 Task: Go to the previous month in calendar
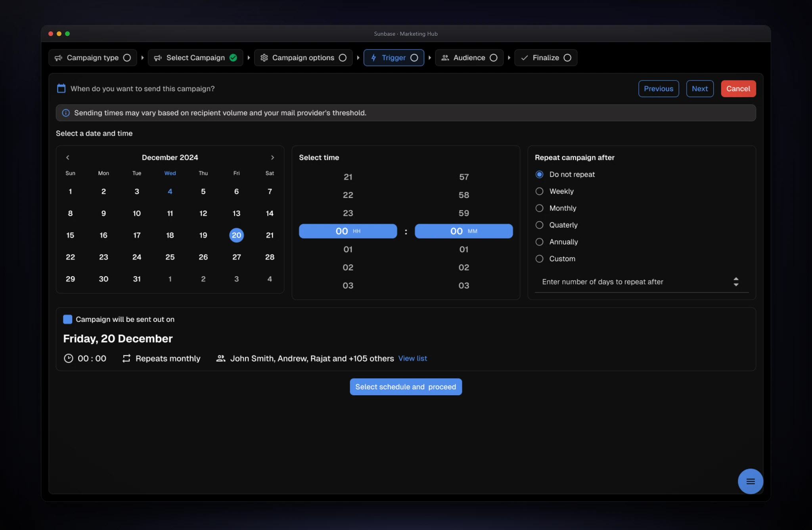coord(68,157)
